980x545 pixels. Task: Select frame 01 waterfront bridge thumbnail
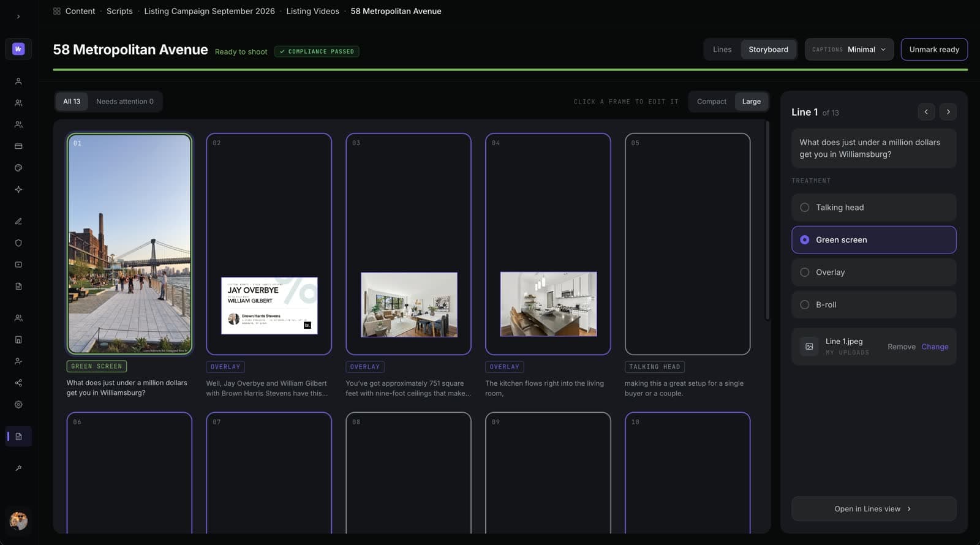(129, 244)
